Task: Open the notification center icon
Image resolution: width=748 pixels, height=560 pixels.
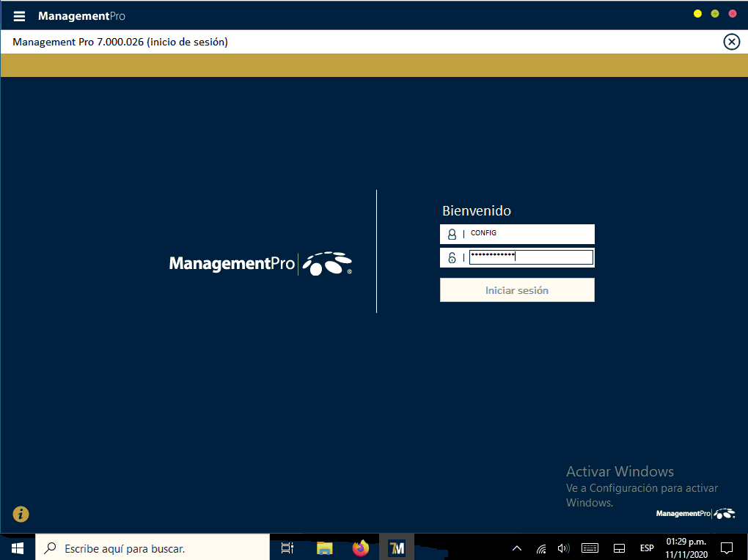Action: (727, 548)
